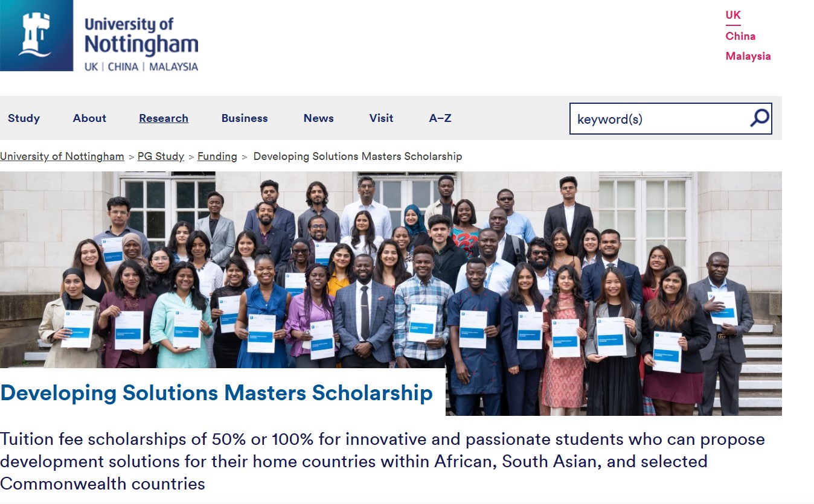Open the Research menu

tap(163, 118)
